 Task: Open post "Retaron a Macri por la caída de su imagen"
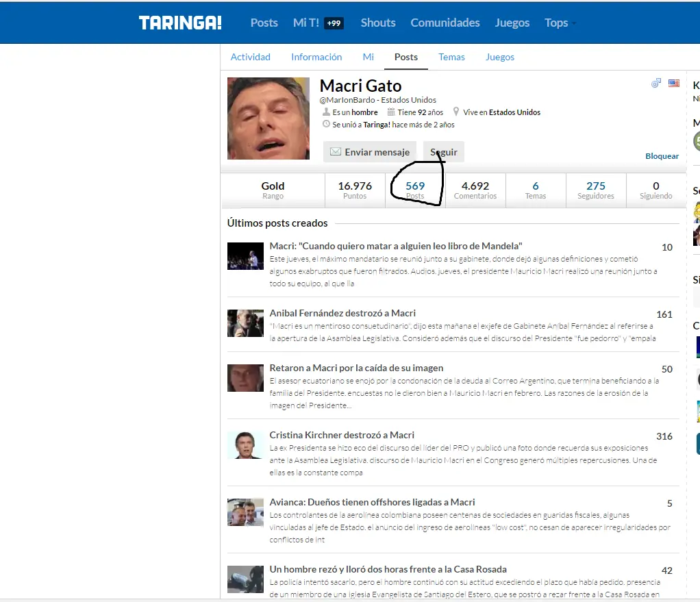pyautogui.click(x=356, y=368)
